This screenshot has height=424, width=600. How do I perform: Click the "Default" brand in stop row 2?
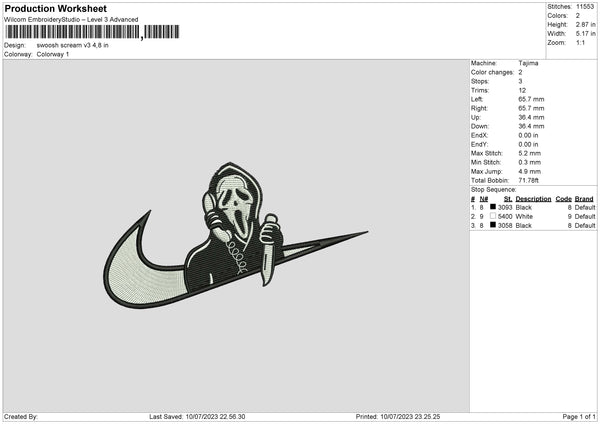point(585,217)
